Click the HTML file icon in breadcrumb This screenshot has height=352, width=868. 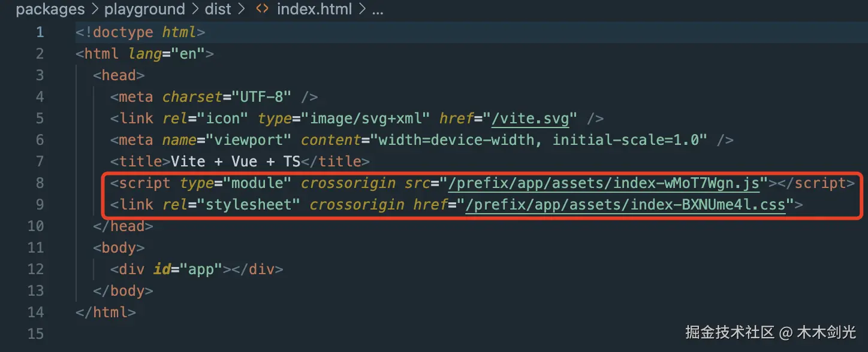[x=262, y=10]
